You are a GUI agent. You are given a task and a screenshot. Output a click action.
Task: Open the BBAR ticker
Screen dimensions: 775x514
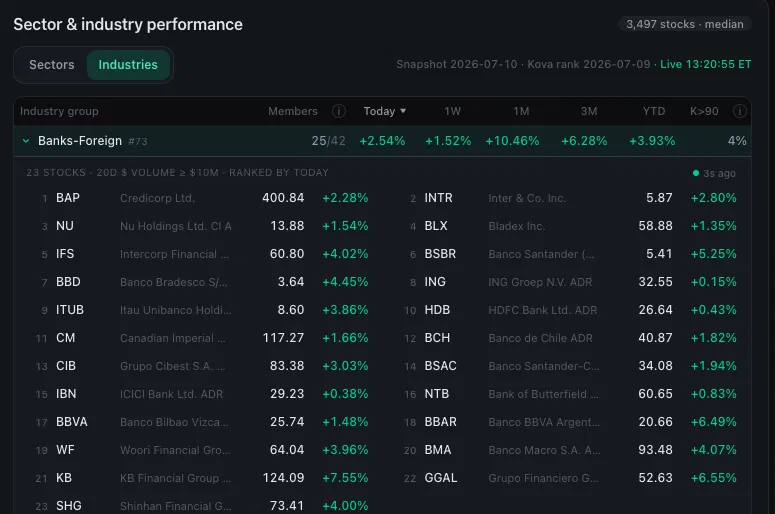[x=440, y=422]
